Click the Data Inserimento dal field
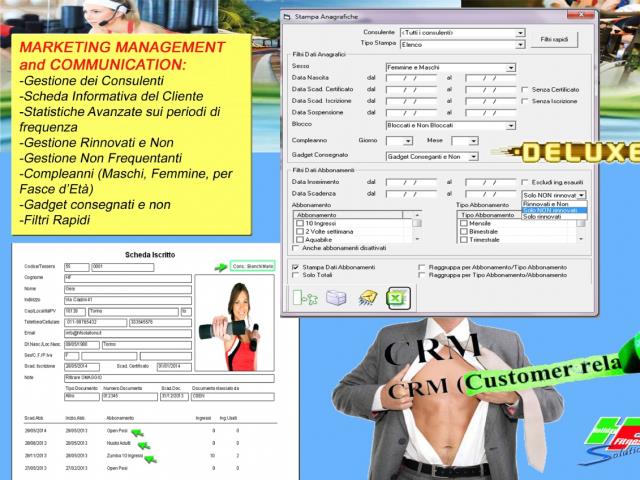The image size is (640, 480). [411, 182]
